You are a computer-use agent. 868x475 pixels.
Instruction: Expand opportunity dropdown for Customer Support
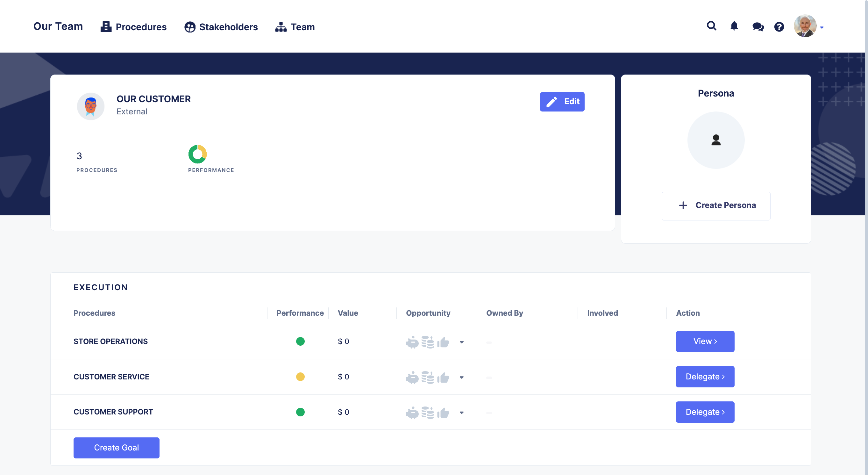click(x=461, y=413)
